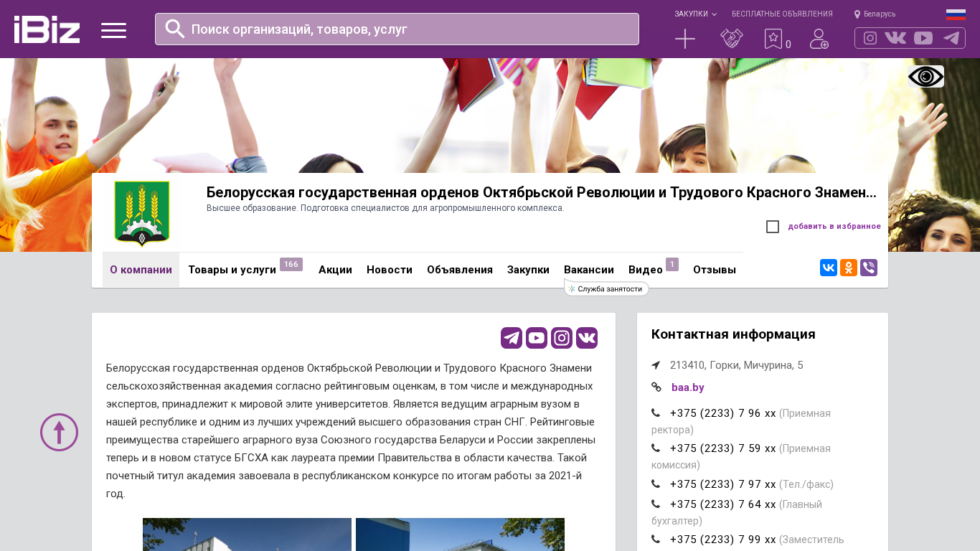Open the favorites bookmark star icon

point(773,39)
